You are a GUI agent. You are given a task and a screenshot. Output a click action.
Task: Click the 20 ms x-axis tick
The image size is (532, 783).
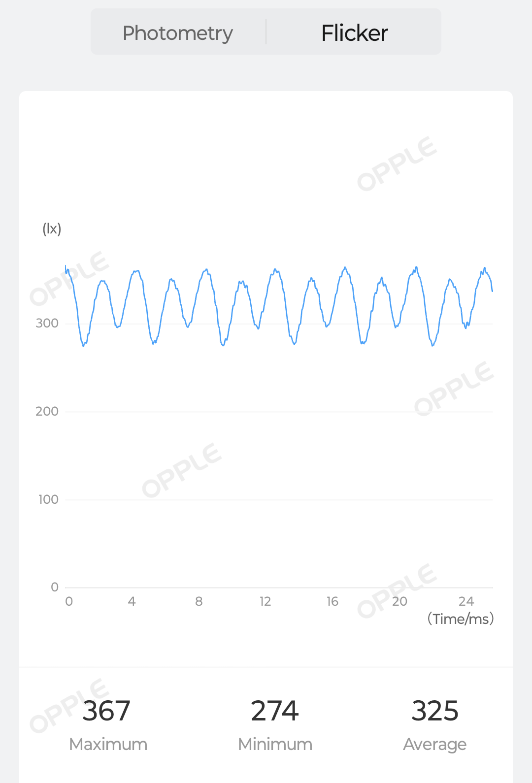point(399,601)
